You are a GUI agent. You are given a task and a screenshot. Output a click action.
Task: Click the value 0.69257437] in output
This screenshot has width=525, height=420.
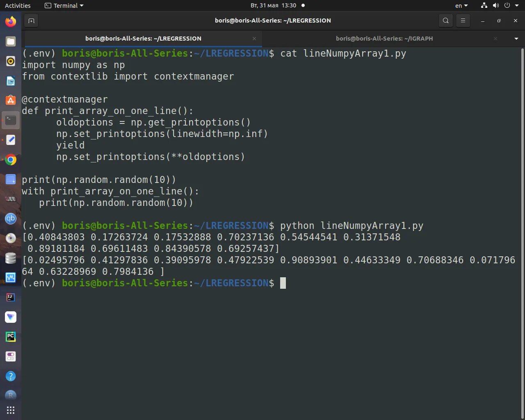point(248,249)
